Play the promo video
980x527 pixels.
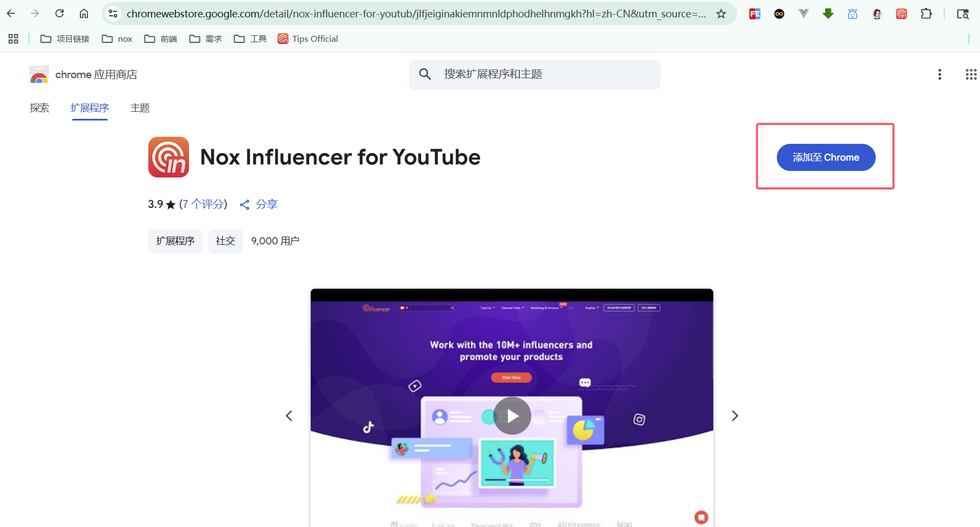click(x=512, y=416)
